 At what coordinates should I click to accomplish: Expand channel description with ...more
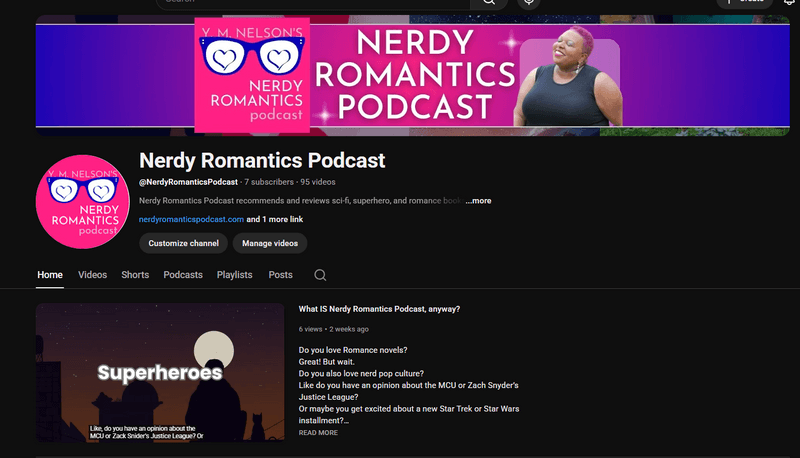click(x=479, y=201)
